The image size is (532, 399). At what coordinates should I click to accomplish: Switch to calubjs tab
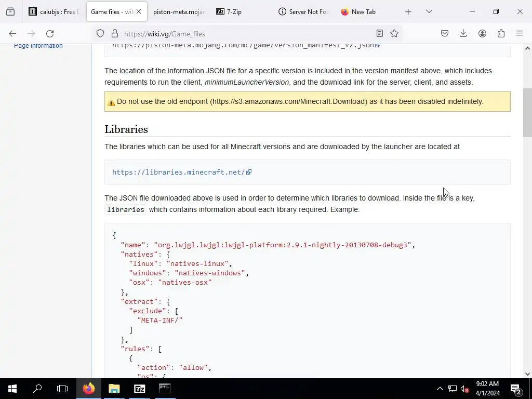54,11
